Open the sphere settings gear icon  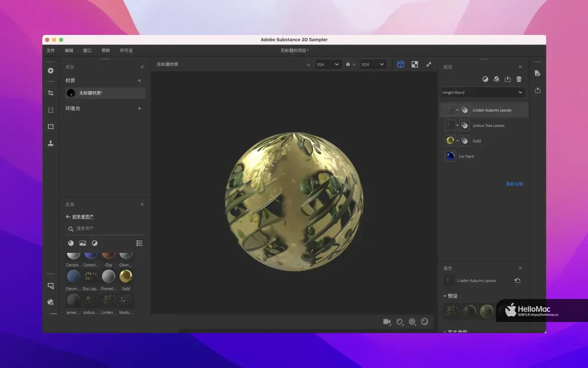pos(51,302)
